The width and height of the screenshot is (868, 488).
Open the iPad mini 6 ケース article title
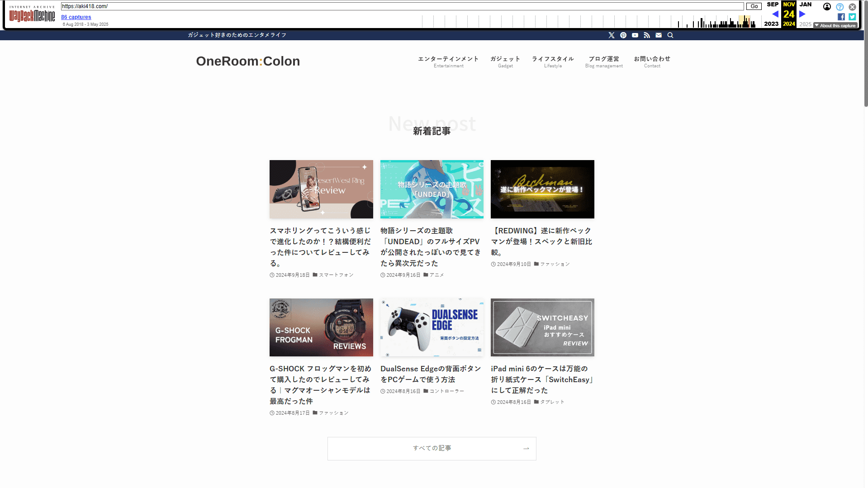point(542,379)
